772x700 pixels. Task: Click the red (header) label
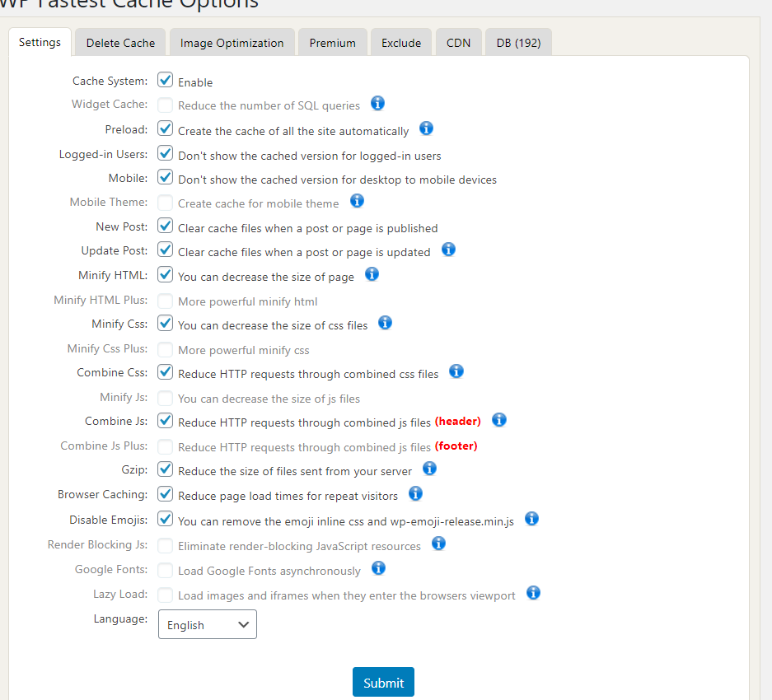tap(458, 422)
